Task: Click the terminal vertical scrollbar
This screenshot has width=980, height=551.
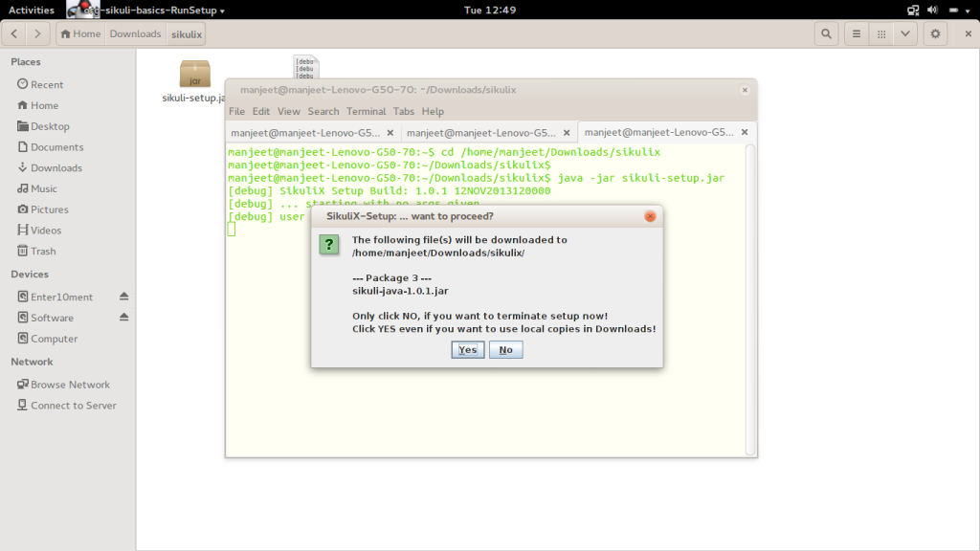Action: click(750, 299)
